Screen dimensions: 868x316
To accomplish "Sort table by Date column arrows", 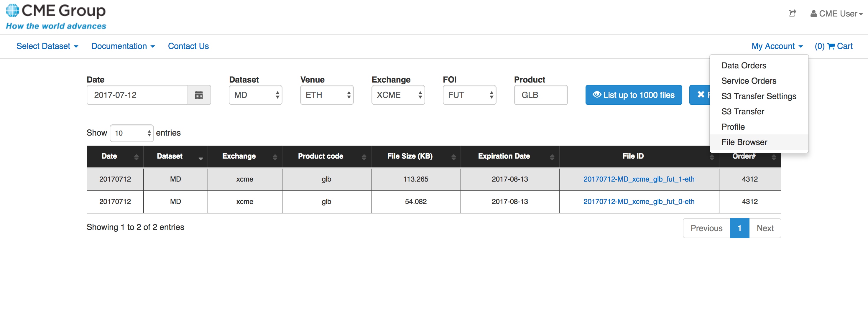I will click(136, 157).
